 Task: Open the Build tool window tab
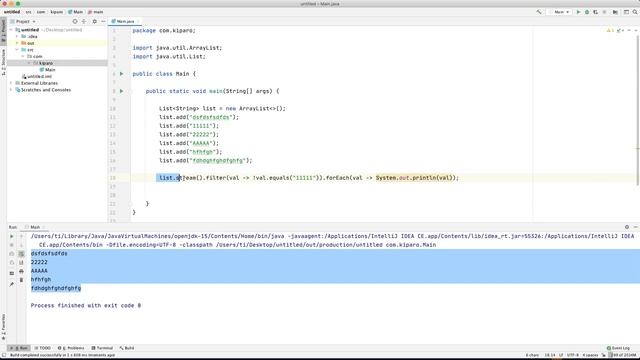[x=127, y=348]
